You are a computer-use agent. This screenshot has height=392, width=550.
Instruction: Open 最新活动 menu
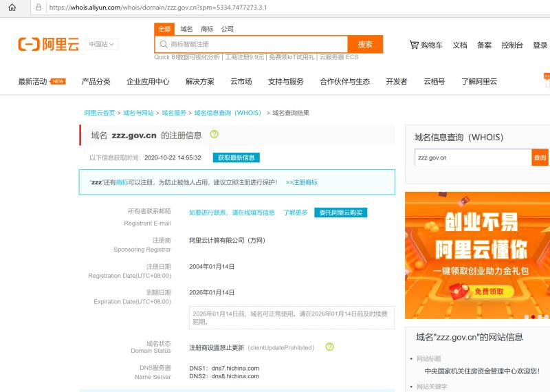click(32, 81)
